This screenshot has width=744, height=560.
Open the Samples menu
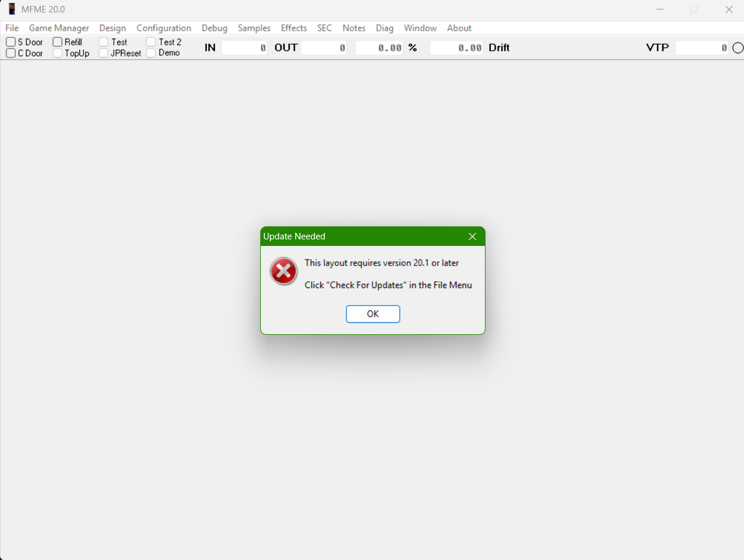[254, 28]
